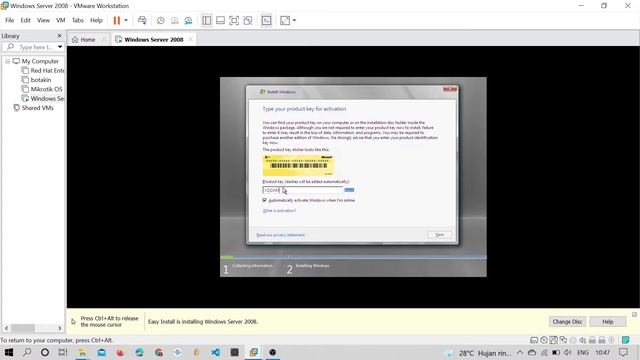Open File Explorer from the taskbar
The image size is (640, 360).
[82, 352]
